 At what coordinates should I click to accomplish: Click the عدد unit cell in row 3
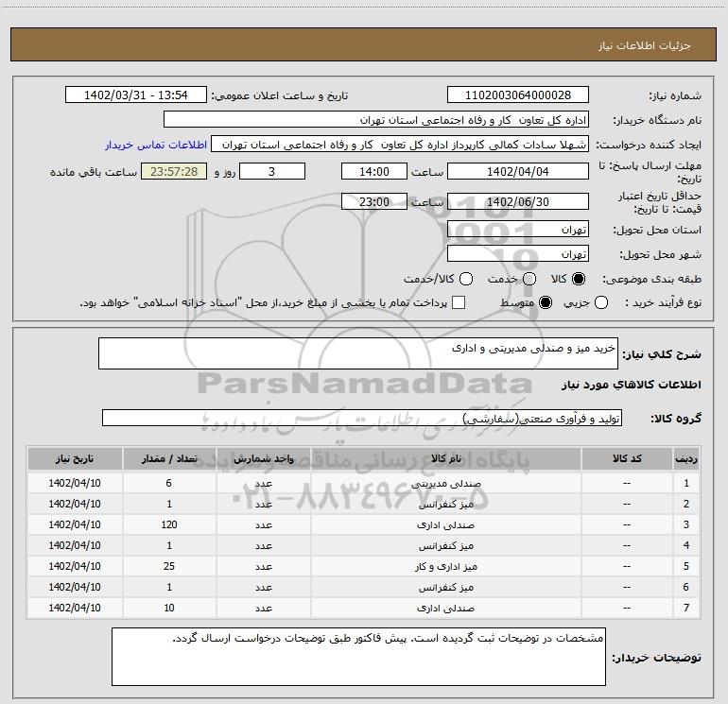click(x=263, y=524)
